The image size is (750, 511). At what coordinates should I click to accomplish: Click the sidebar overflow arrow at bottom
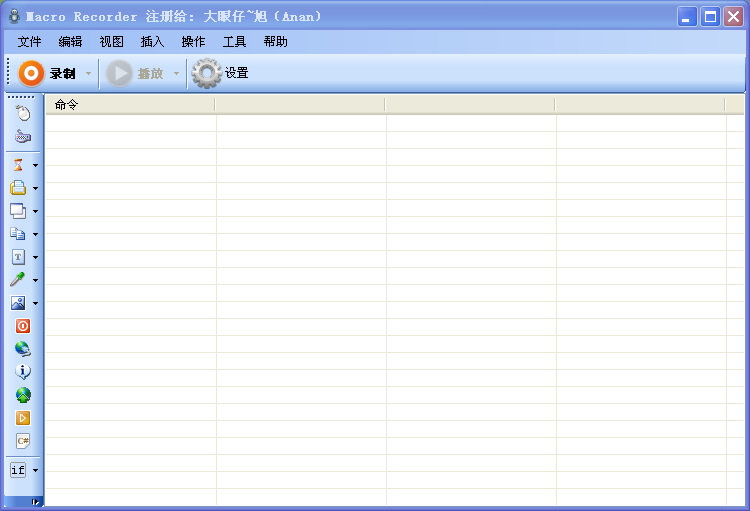point(35,502)
